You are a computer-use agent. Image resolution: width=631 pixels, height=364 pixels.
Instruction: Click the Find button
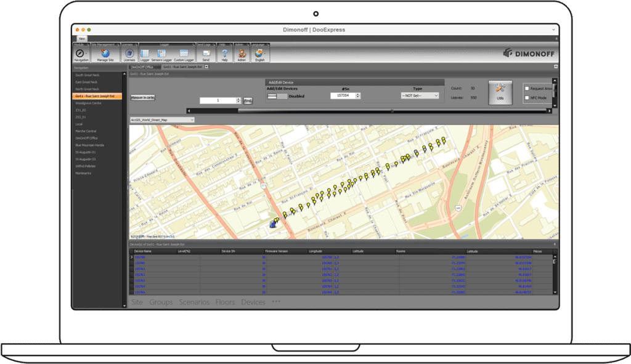(x=248, y=100)
